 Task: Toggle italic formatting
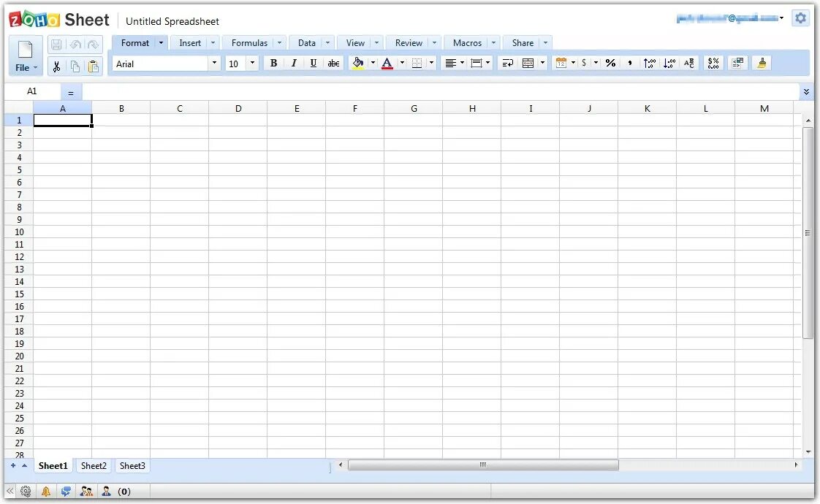(x=293, y=64)
